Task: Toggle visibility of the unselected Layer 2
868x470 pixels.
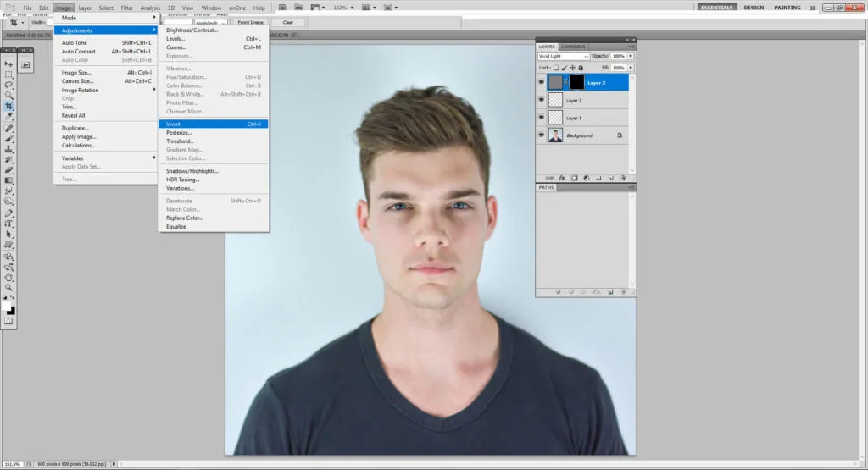Action: click(x=542, y=100)
